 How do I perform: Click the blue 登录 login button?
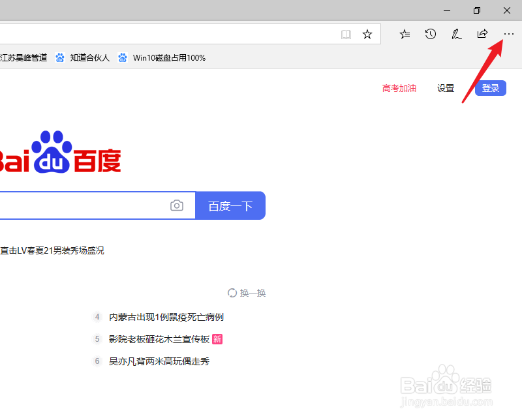(491, 88)
